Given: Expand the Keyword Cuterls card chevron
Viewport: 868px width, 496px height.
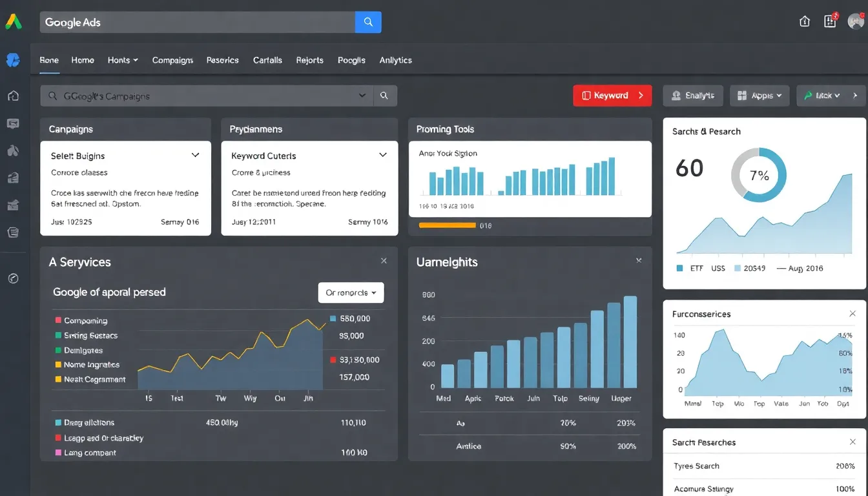Looking at the screenshot, I should 383,155.
